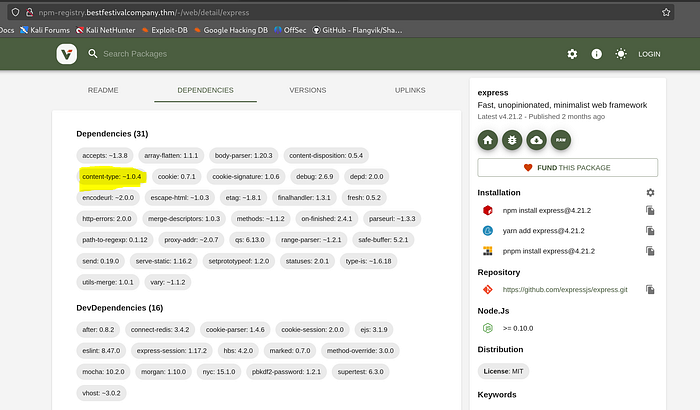The width and height of the screenshot is (700, 410).
Task: Open the Google Hacking DB bookmark
Action: click(231, 30)
